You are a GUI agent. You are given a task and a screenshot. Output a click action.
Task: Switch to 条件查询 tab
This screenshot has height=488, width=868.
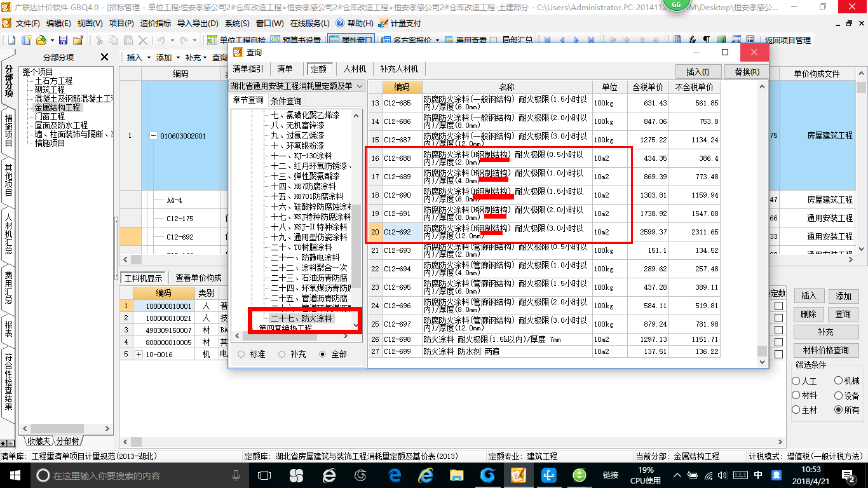[x=287, y=100]
